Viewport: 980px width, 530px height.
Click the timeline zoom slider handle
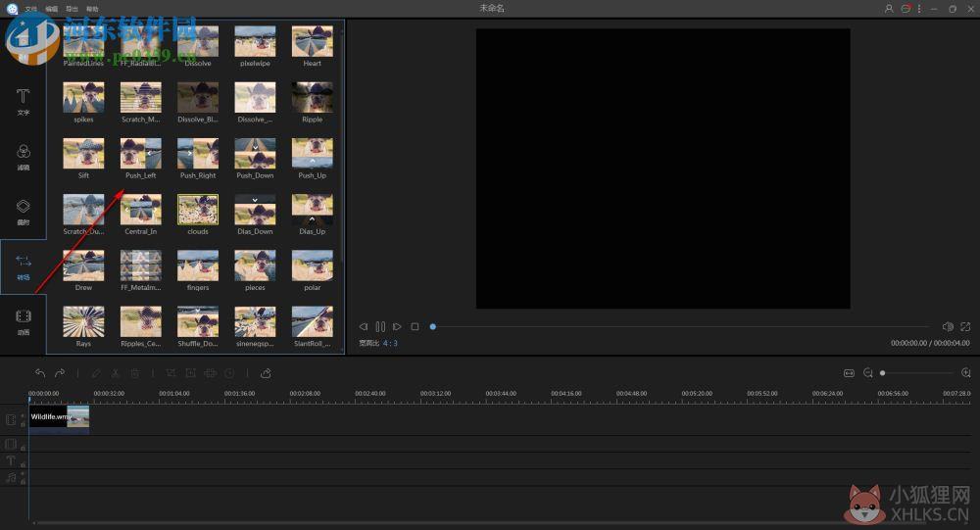[x=883, y=373]
